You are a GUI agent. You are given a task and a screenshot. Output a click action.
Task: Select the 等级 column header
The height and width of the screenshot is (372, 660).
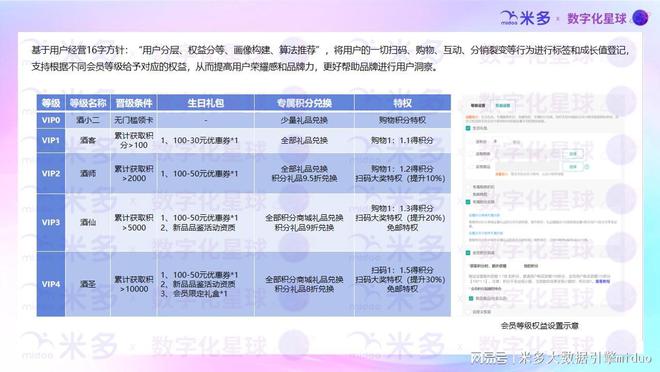tap(51, 103)
